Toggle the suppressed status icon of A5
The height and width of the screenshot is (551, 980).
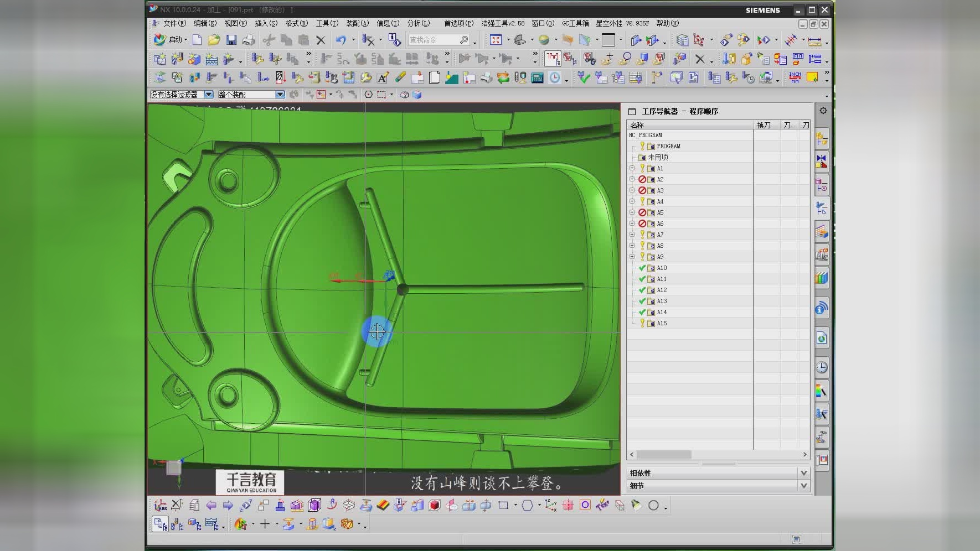pos(642,212)
